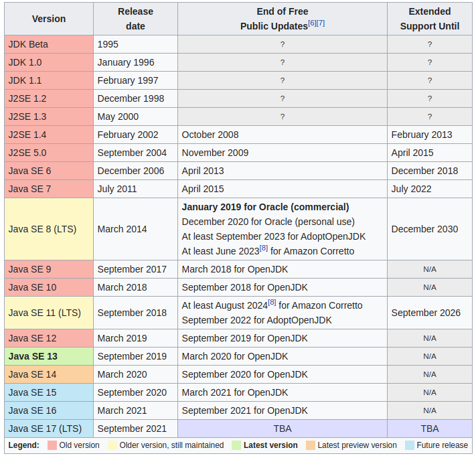The image size is (476, 458).
Task: Click December 2020 for Oracle (personal use)
Action: click(x=268, y=222)
